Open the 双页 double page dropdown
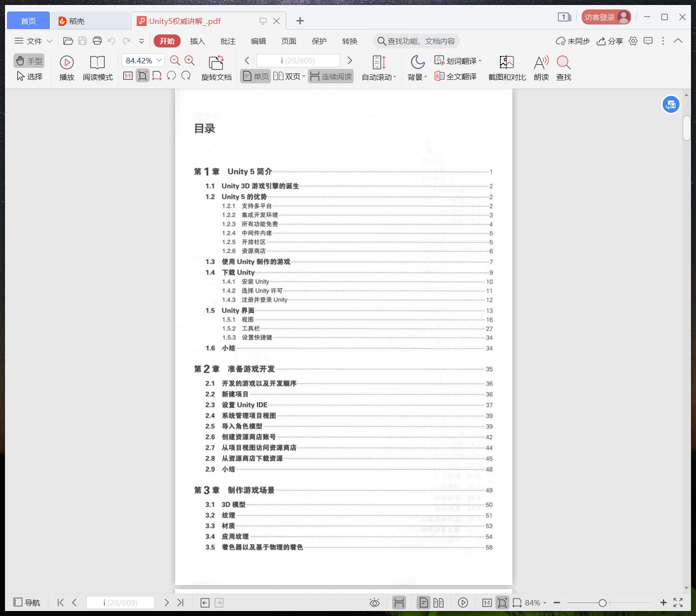Viewport: 696px width, 616px height. [289, 76]
